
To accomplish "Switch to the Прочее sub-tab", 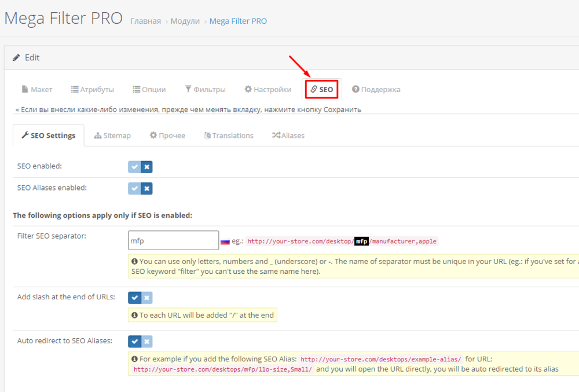I will point(167,135).
